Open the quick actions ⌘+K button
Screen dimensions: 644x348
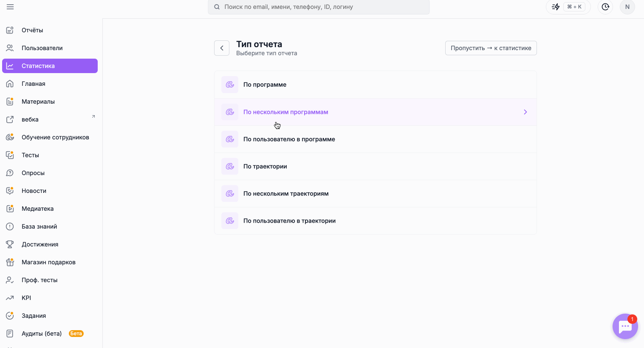point(568,7)
